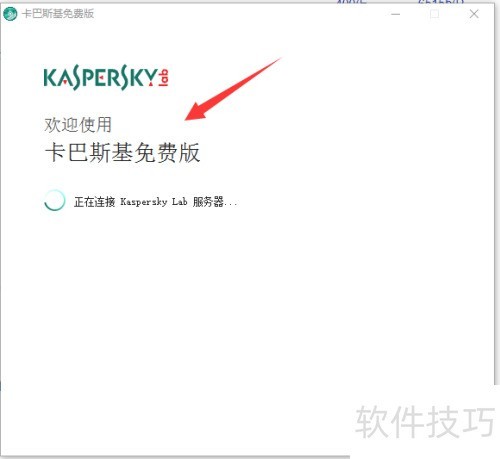Minimize the 卡巴斯基免费版 window
This screenshot has width=500, height=459.
pyautogui.click(x=395, y=14)
